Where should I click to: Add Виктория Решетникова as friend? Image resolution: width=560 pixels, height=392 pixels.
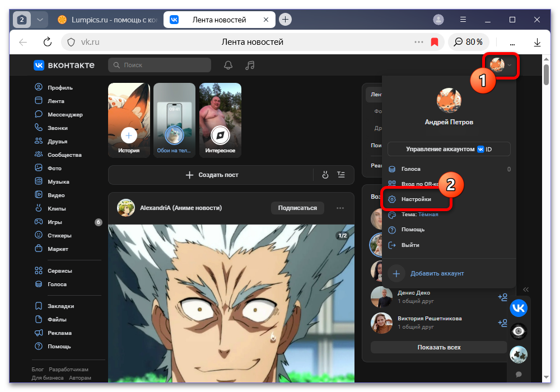click(502, 323)
